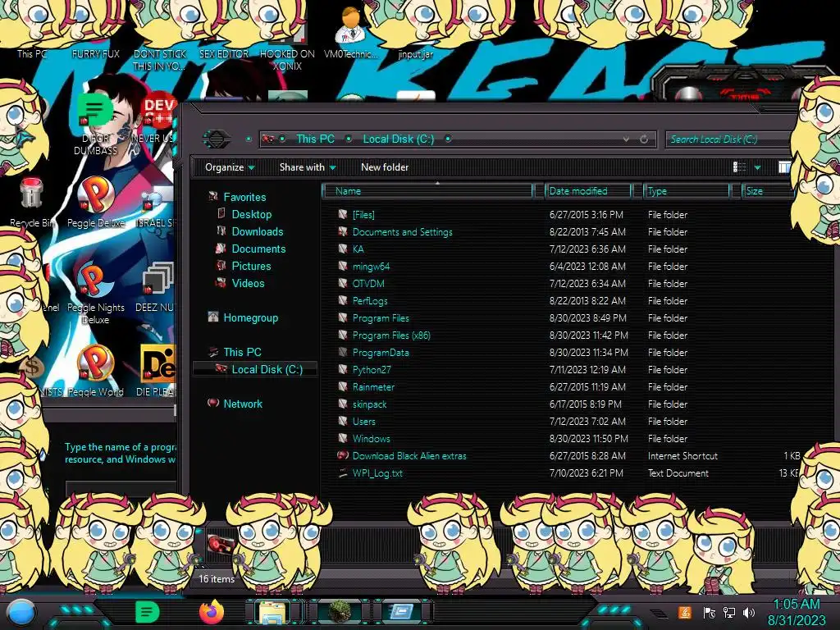The image size is (840, 630).
Task: Click the Action Center flag icon
Action: click(x=710, y=612)
